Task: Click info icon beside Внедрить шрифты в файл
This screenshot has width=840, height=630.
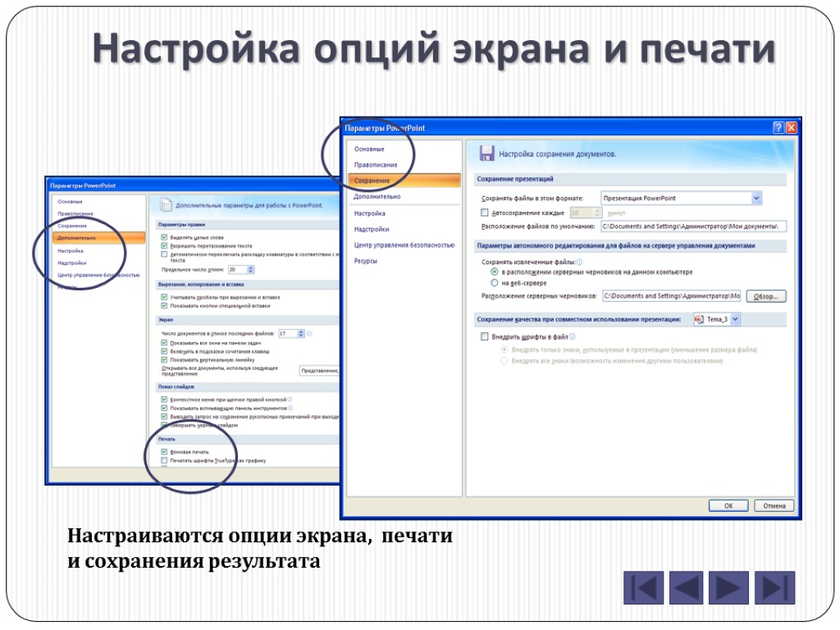Action: (572, 336)
